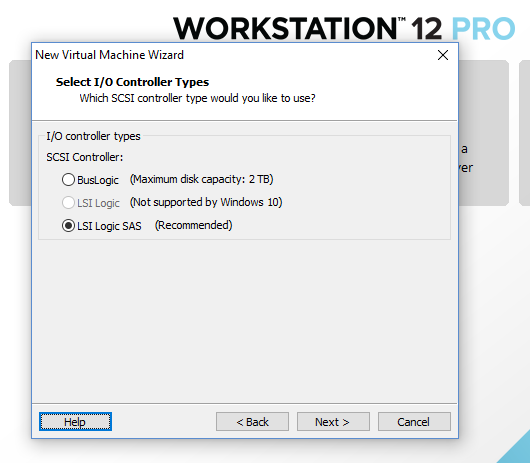Select the BusLogic radio button
Screen dimensions: 530x463
(x=68, y=179)
